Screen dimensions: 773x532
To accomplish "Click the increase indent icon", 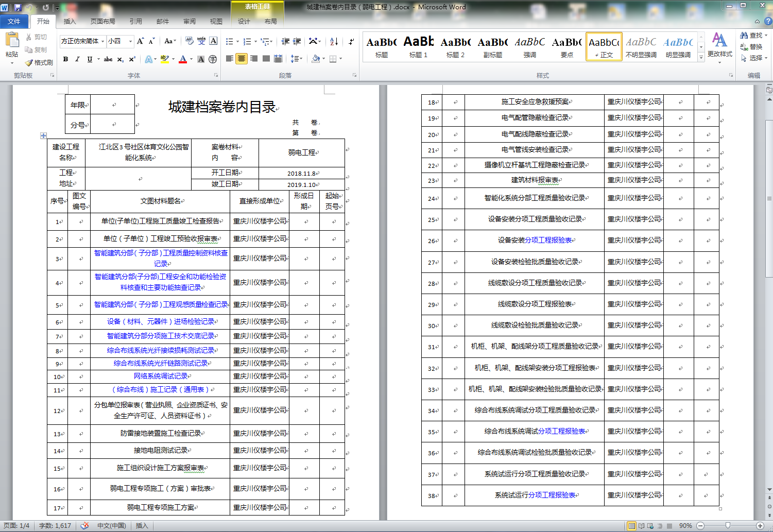I will [297, 41].
